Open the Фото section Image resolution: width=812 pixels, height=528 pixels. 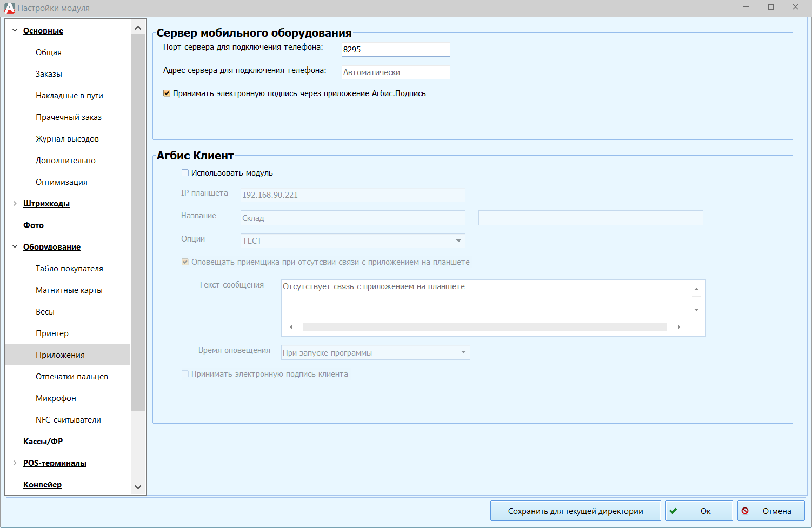34,225
